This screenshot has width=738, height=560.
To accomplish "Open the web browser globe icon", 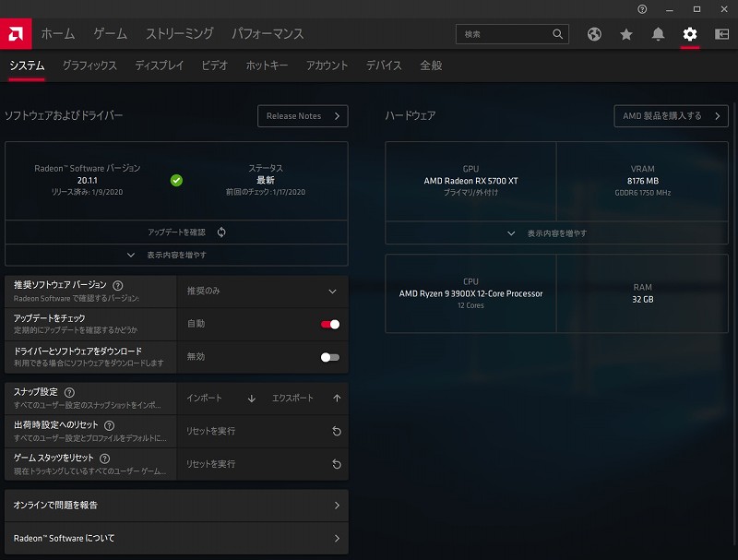I will [x=594, y=34].
